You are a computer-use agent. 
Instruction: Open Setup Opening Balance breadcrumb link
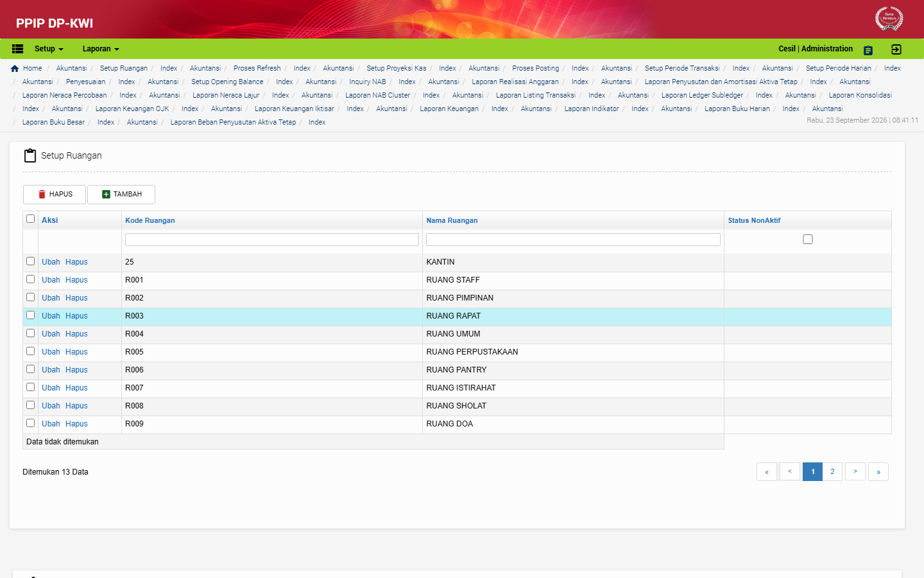[227, 82]
